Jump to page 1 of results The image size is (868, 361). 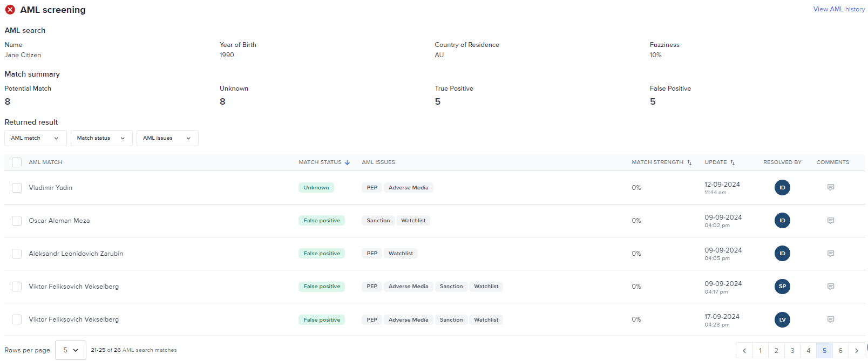click(760, 351)
